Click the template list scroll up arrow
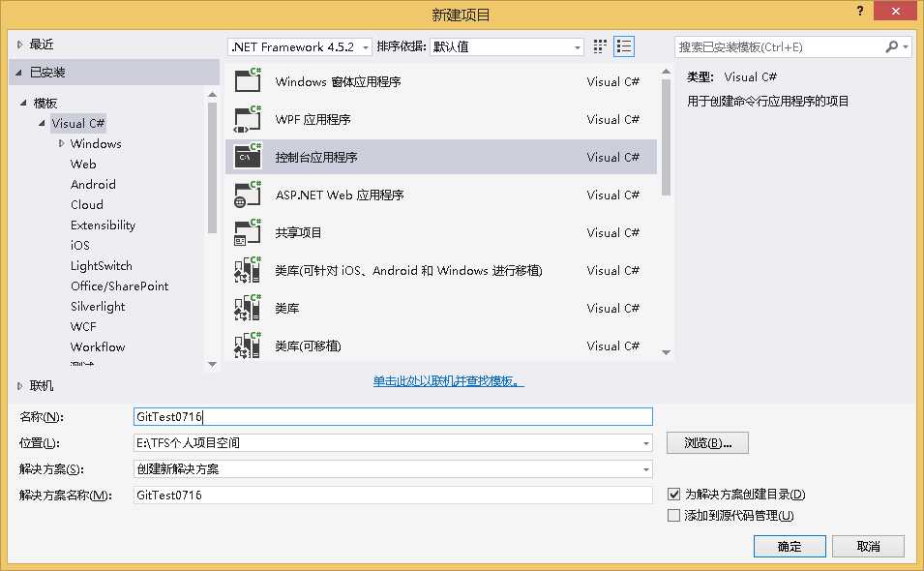Viewport: 924px width, 571px height. (666, 72)
